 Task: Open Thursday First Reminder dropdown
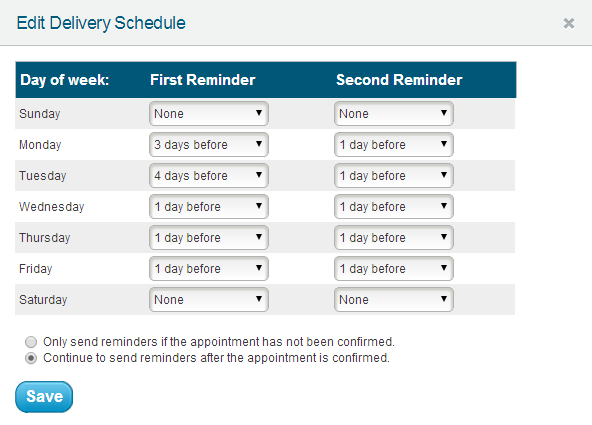(x=209, y=237)
